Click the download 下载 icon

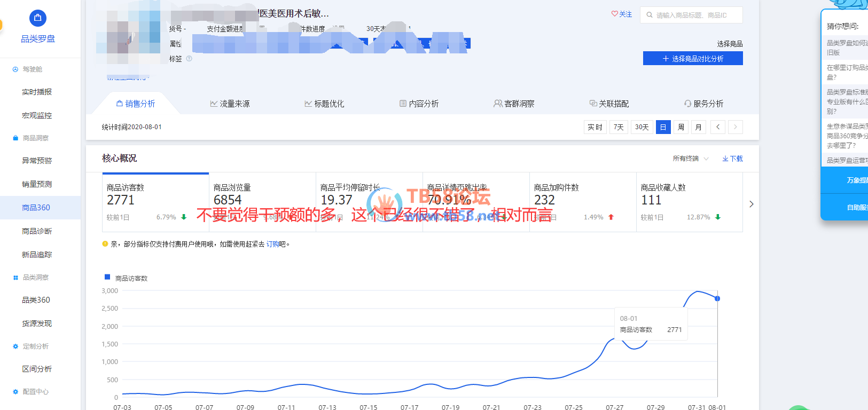tap(725, 159)
